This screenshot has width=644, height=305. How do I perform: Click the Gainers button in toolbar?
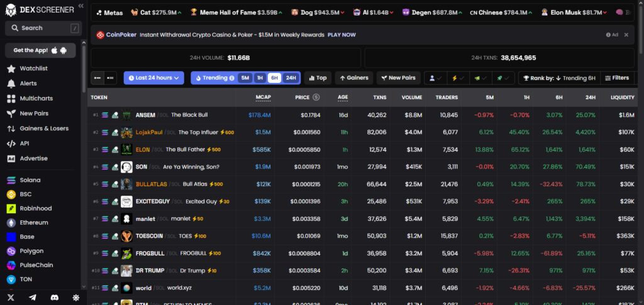click(353, 77)
